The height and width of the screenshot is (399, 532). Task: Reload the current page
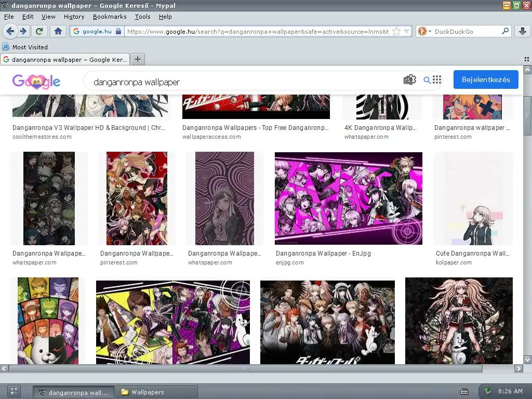click(x=39, y=31)
